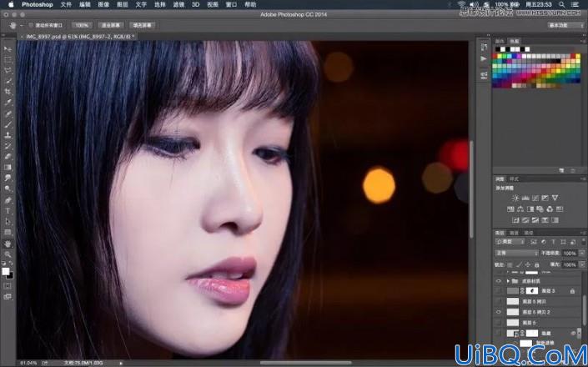Open the 滤镜 menu
The image size is (588, 367).
point(178,4)
